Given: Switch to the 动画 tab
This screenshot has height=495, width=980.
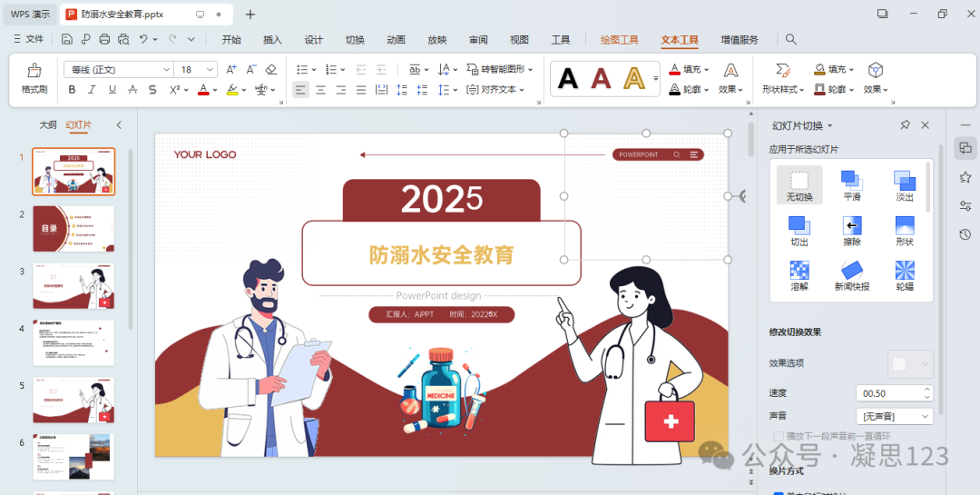Looking at the screenshot, I should tap(396, 39).
